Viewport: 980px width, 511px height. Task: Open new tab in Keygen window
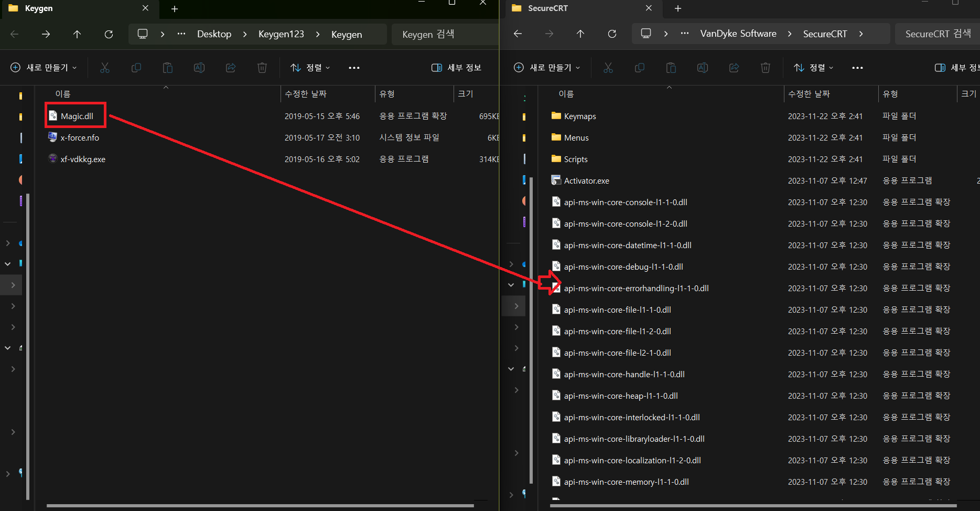tap(175, 9)
